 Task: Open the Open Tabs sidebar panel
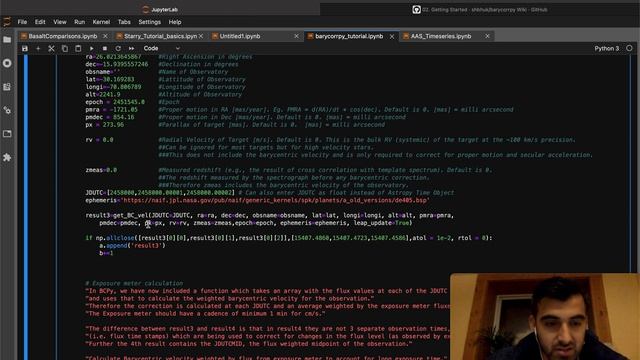click(x=7, y=134)
